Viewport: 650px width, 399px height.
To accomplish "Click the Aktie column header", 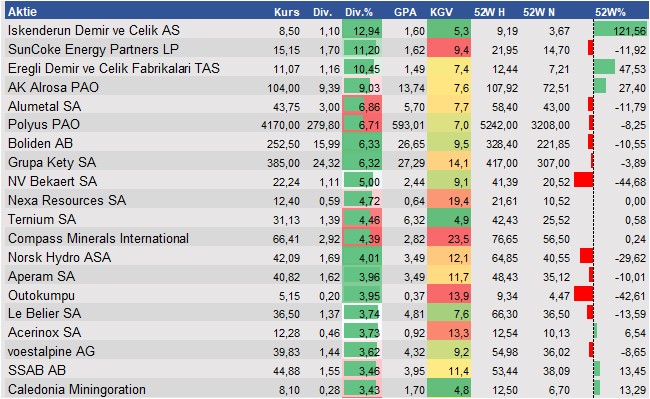I will click(22, 12).
